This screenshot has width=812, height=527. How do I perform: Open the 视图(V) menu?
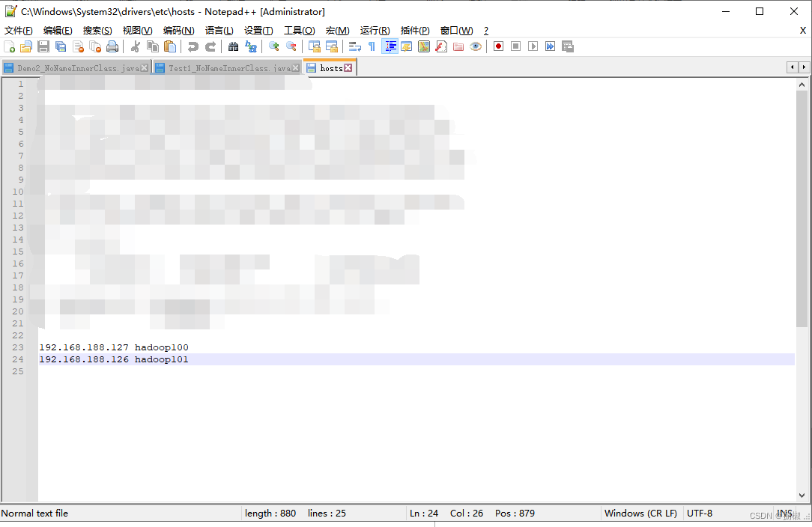pyautogui.click(x=137, y=31)
